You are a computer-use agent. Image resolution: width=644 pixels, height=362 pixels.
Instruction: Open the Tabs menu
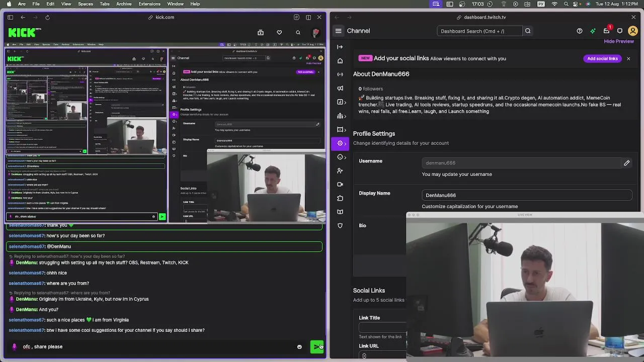point(105,4)
